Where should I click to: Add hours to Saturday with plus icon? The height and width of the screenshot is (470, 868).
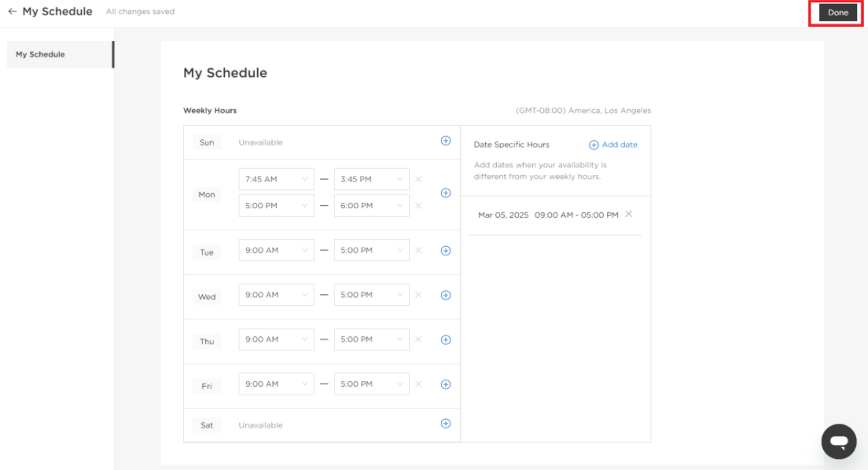pyautogui.click(x=446, y=424)
